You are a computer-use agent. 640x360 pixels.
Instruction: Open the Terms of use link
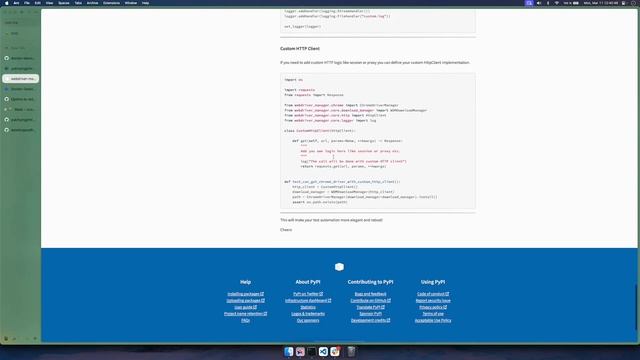point(433,313)
